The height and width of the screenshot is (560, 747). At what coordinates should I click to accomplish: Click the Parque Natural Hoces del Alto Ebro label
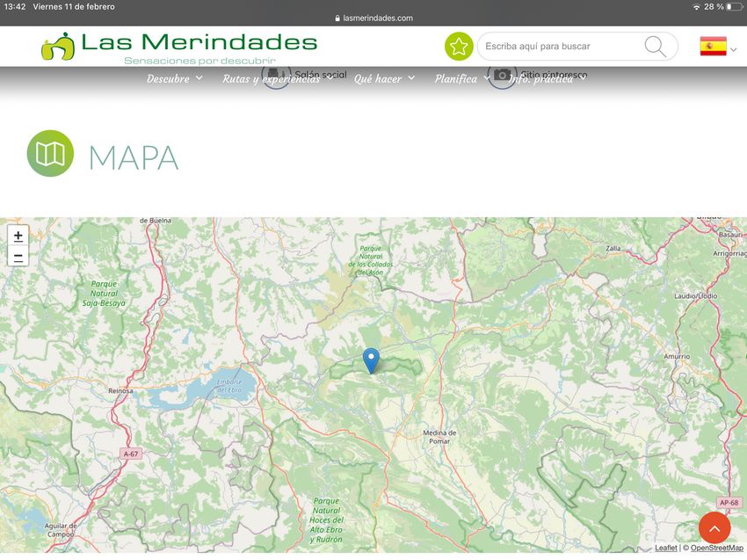coord(326,520)
